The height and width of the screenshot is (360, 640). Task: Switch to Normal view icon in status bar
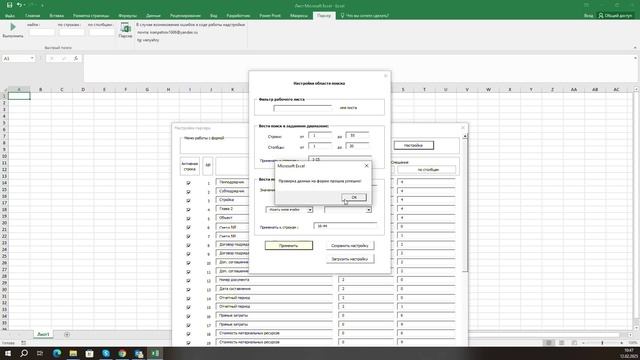[x=549, y=343]
